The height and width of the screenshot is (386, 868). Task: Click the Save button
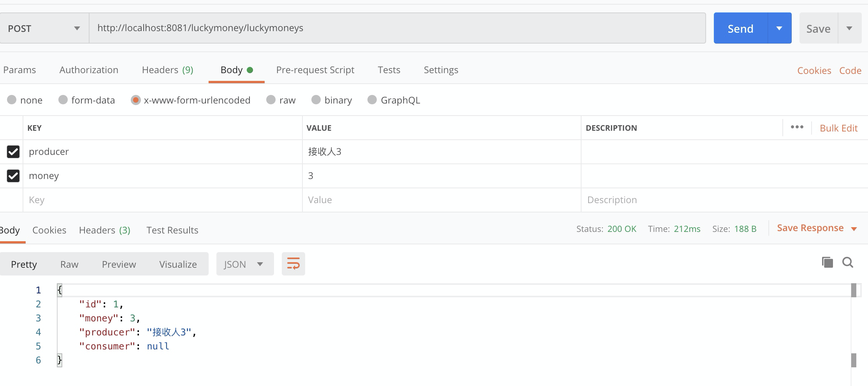pos(818,28)
